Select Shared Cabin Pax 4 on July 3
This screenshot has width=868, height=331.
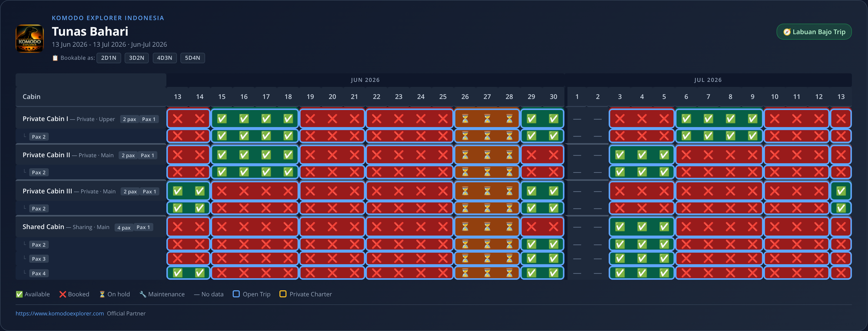(x=620, y=273)
